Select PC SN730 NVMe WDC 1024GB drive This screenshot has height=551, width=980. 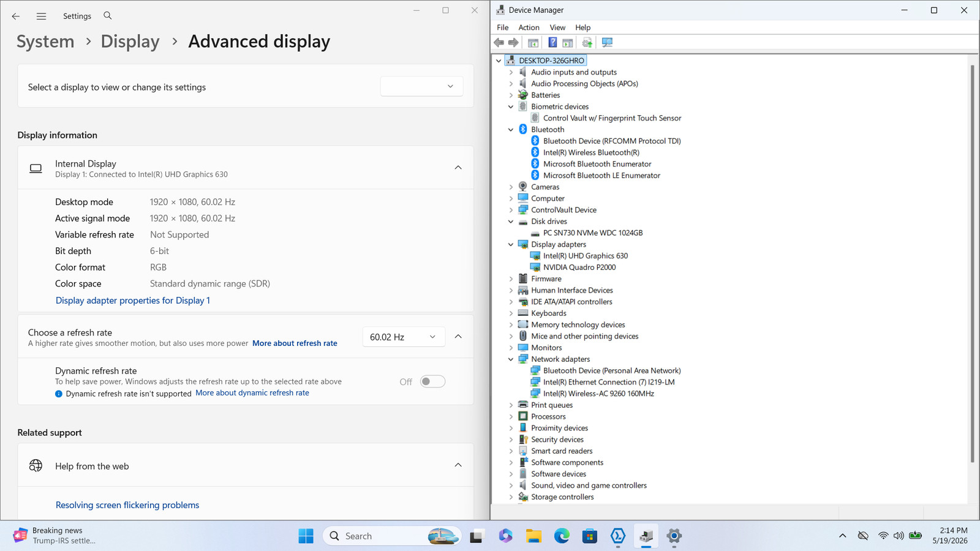point(593,233)
